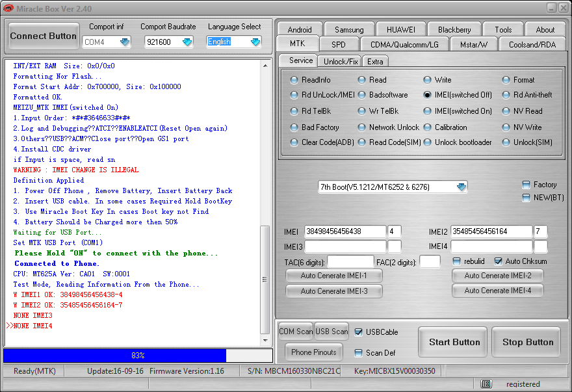Screen dimensions: 572x392
Task: Open the Coolsand/RDA tab
Action: tap(532, 44)
